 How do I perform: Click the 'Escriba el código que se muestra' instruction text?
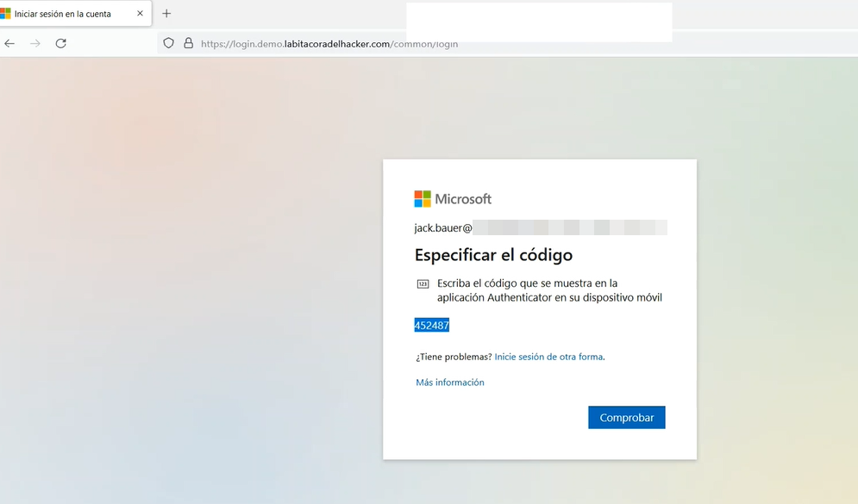pyautogui.click(x=549, y=290)
